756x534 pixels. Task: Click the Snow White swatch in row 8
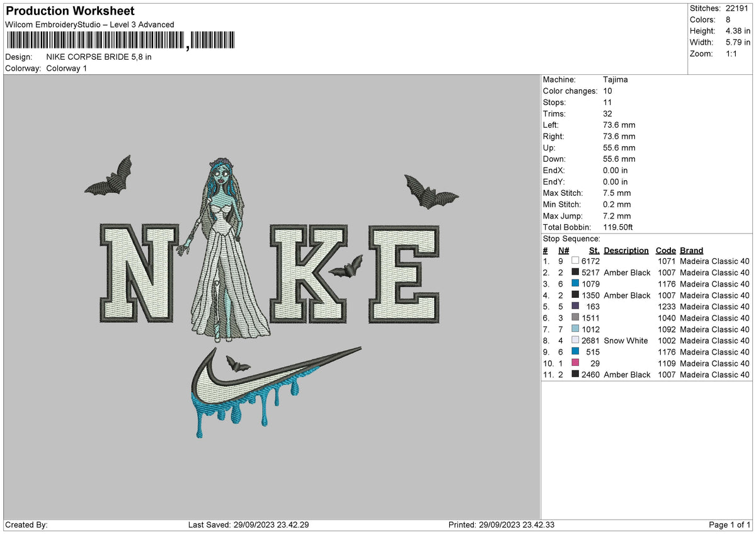click(575, 341)
